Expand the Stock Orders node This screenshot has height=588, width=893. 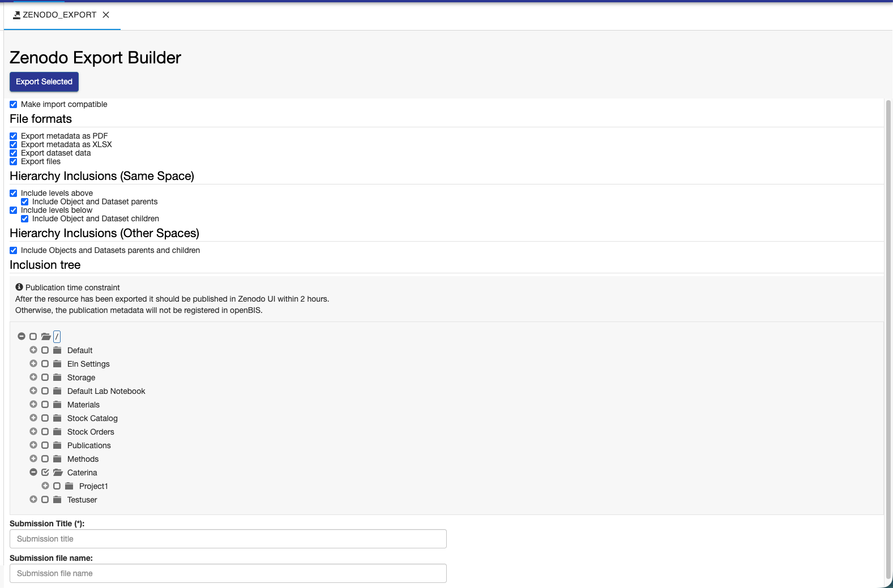(33, 431)
